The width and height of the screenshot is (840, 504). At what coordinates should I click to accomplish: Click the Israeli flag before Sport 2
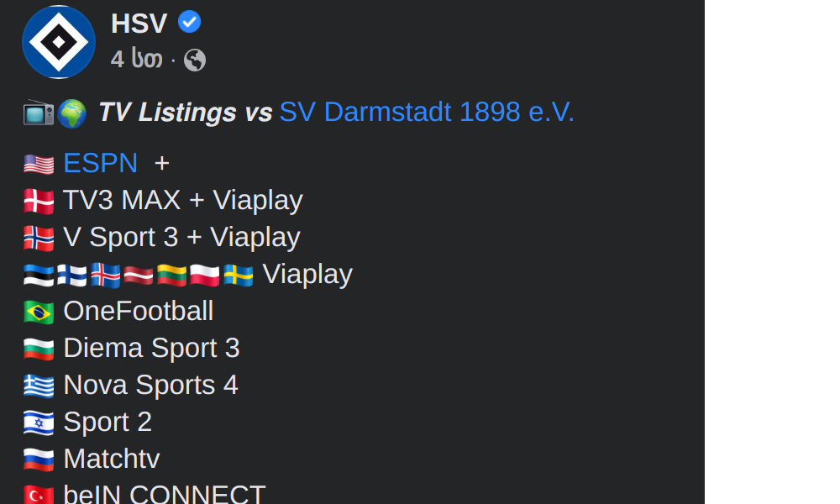[39, 423]
